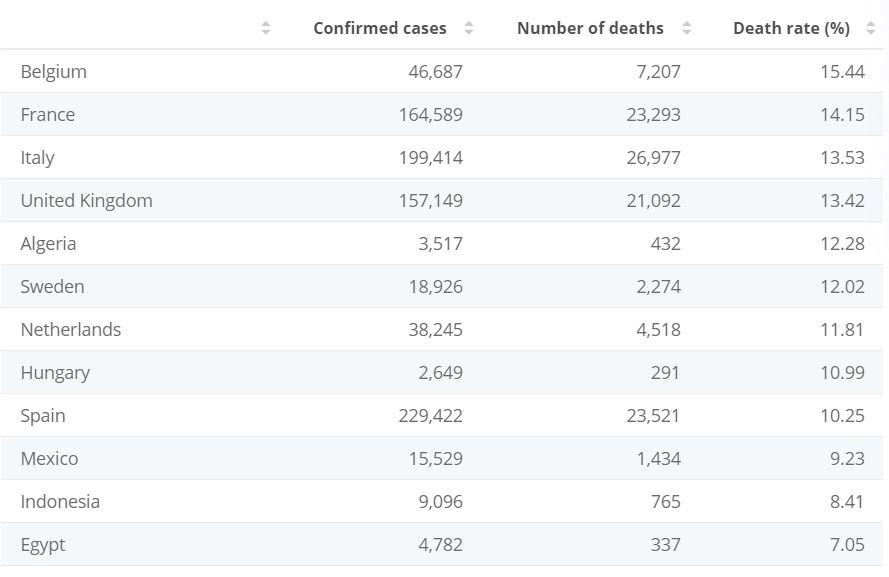889x577 pixels.
Task: Click the Algeria country cell
Action: (48, 244)
